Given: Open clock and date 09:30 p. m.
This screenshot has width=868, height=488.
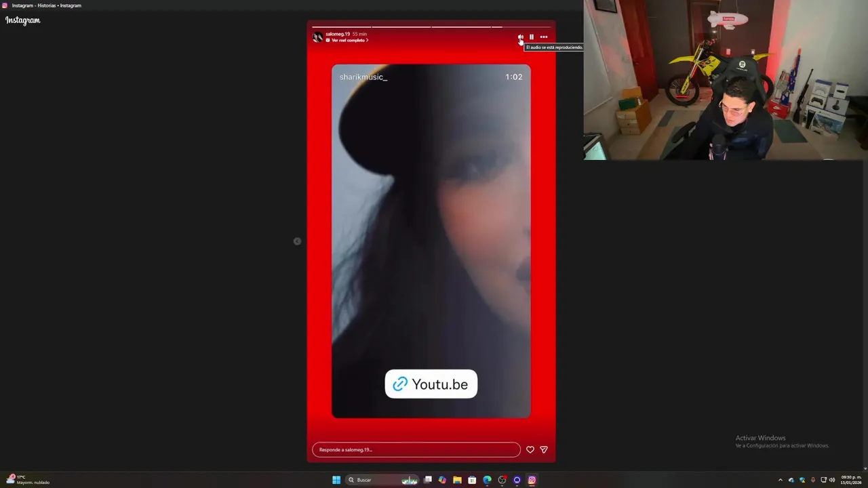Looking at the screenshot, I should pyautogui.click(x=851, y=480).
